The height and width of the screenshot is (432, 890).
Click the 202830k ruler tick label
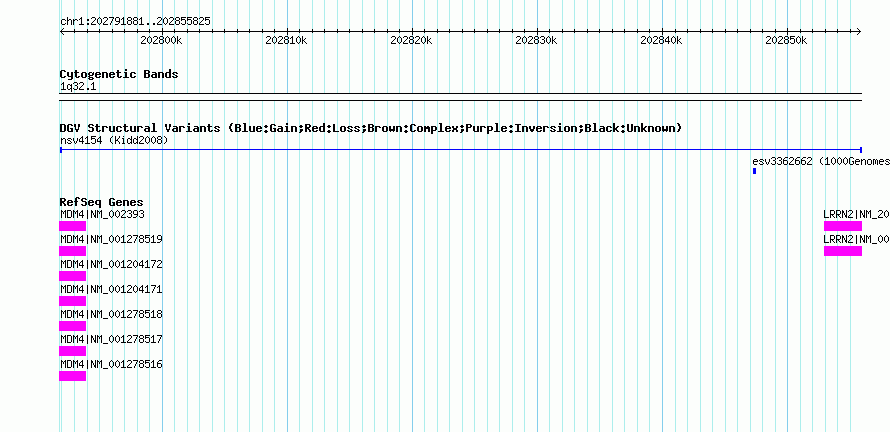tap(536, 40)
